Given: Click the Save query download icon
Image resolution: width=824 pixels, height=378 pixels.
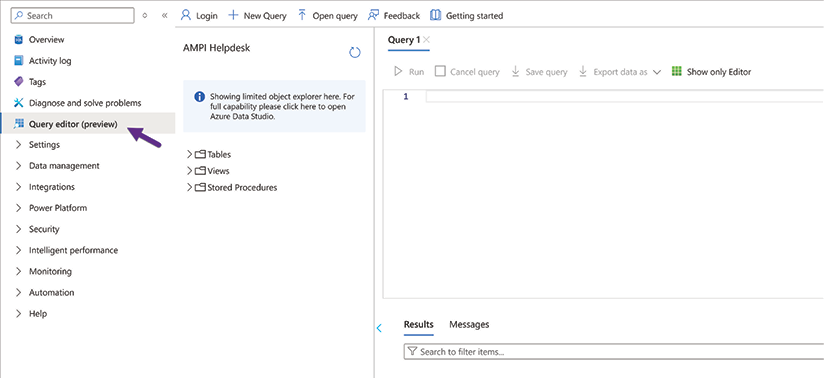Looking at the screenshot, I should click(516, 71).
